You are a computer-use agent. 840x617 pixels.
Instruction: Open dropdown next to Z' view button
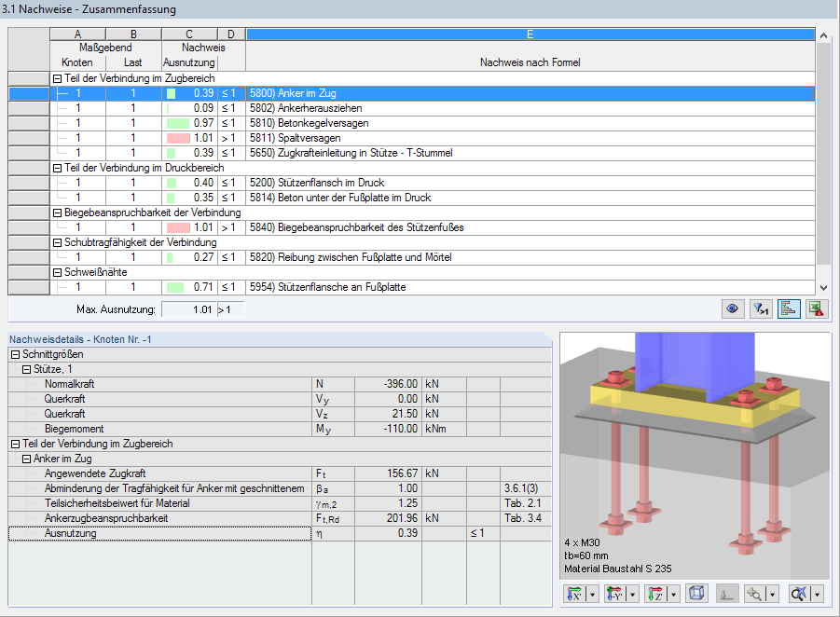[x=673, y=594]
